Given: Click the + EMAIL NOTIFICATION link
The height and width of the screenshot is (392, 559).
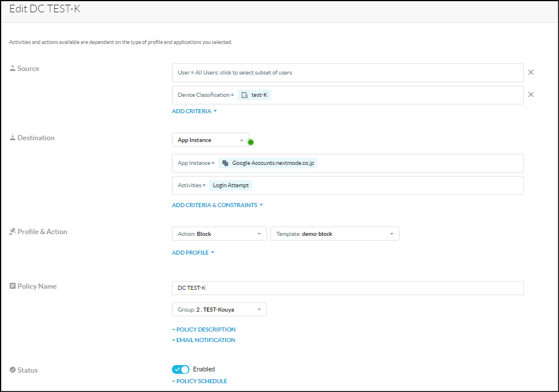Looking at the screenshot, I should [x=204, y=340].
